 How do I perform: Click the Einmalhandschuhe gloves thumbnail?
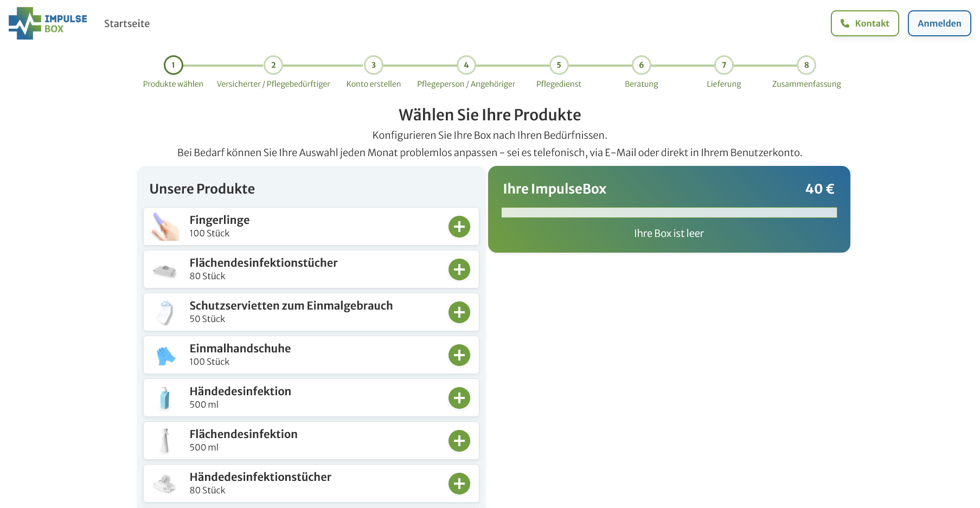point(166,355)
